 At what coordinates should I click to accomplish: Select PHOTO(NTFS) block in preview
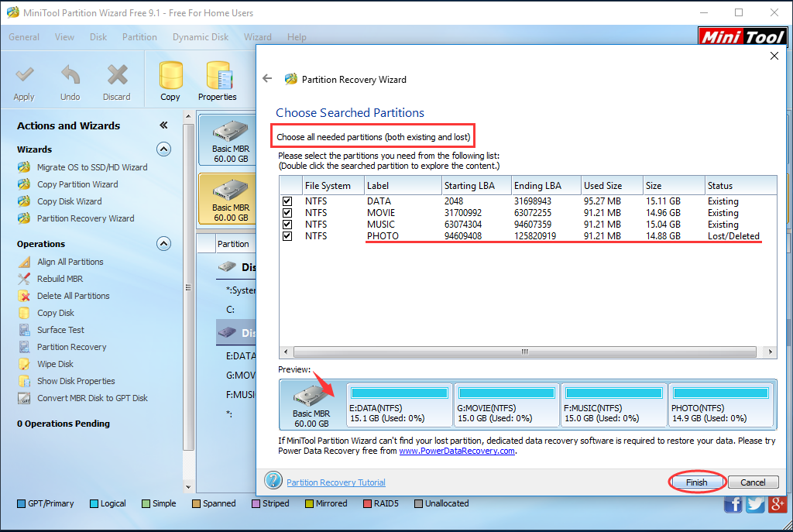pyautogui.click(x=721, y=405)
